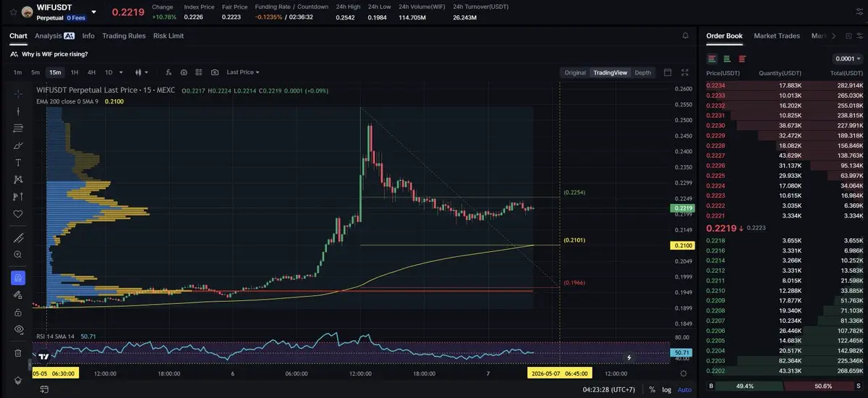The image size is (868, 398).
Task: Select the trend line drawing tool
Action: click(x=18, y=111)
